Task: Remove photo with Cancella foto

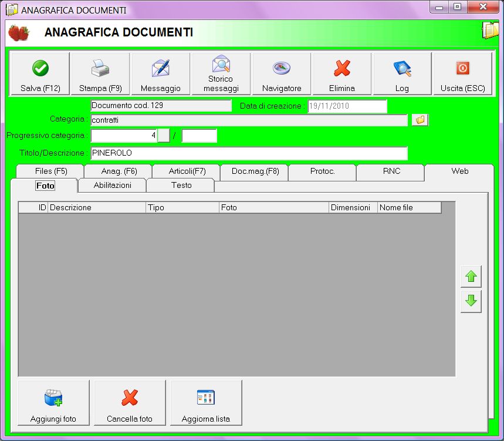Action: [130, 403]
